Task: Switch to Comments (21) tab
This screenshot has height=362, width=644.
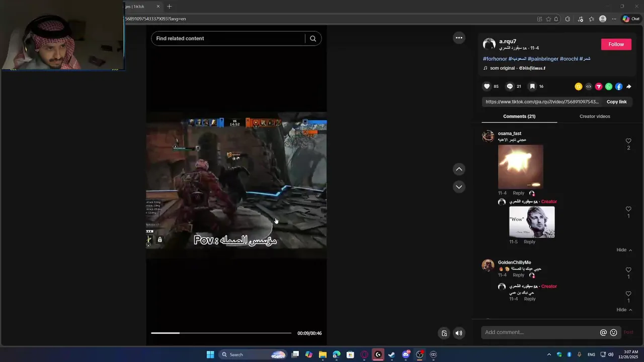Action: [519, 116]
